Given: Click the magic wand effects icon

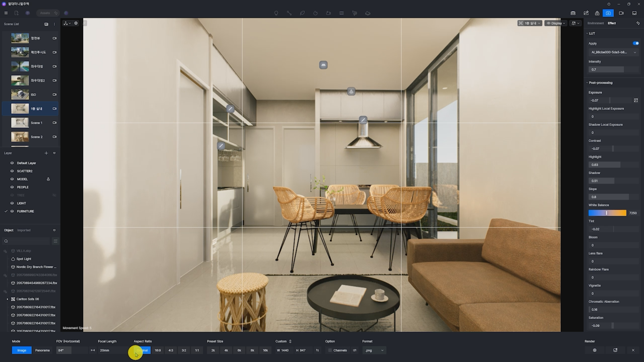Looking at the screenshot, I should (x=638, y=23).
